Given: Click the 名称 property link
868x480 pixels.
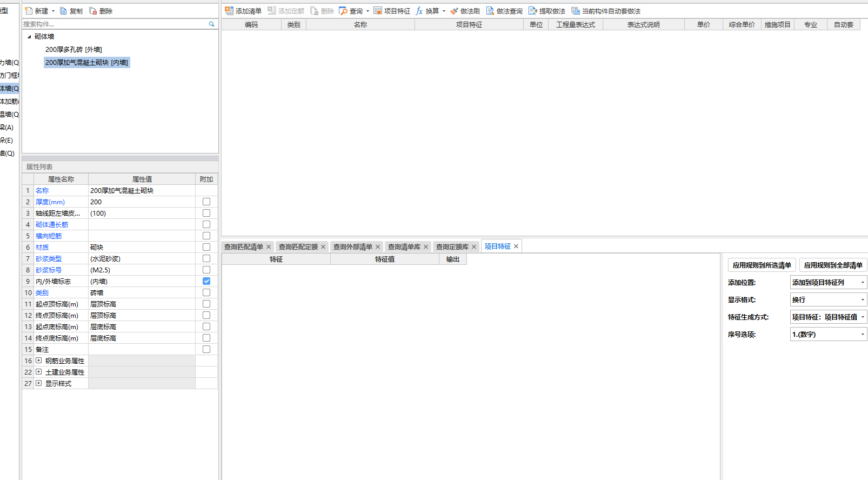Looking at the screenshot, I should pos(42,191).
